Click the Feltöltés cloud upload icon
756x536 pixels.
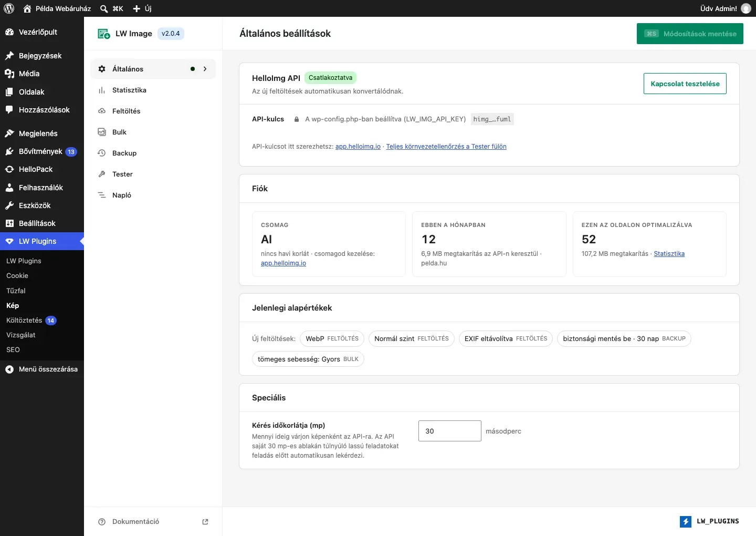[x=102, y=111]
